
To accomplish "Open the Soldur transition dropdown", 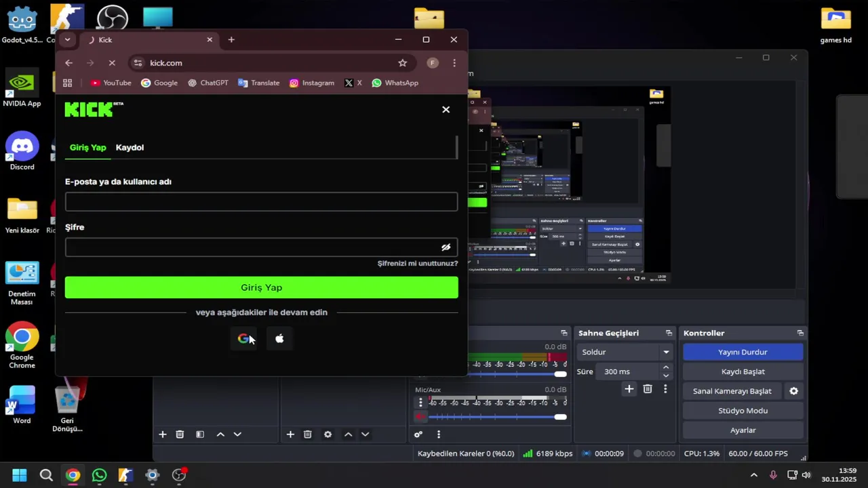I will pos(625,352).
